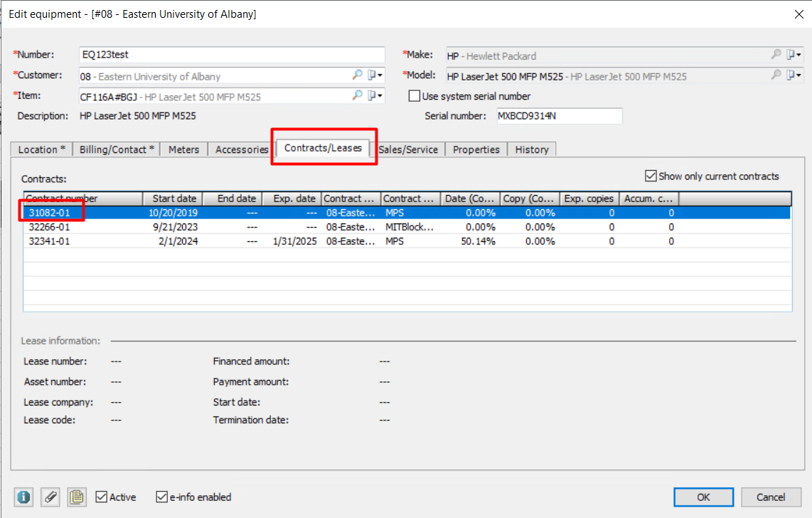Click start date 10/20/2019 cell
The width and height of the screenshot is (812, 518).
tap(173, 213)
